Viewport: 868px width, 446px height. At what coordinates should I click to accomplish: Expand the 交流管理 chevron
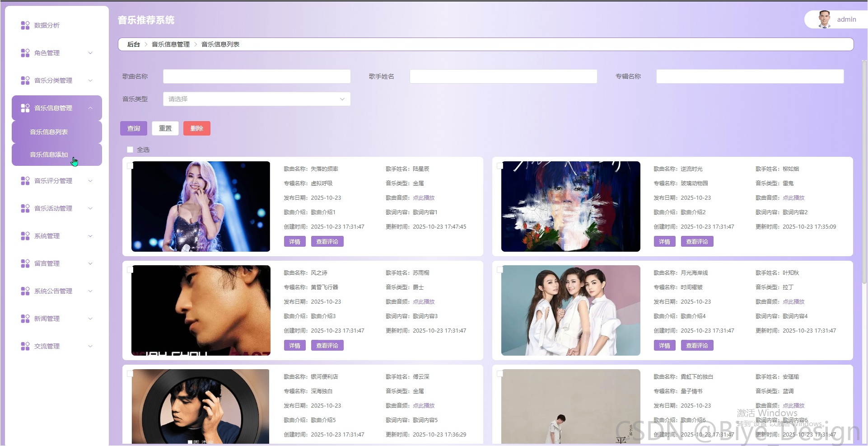pyautogui.click(x=90, y=346)
